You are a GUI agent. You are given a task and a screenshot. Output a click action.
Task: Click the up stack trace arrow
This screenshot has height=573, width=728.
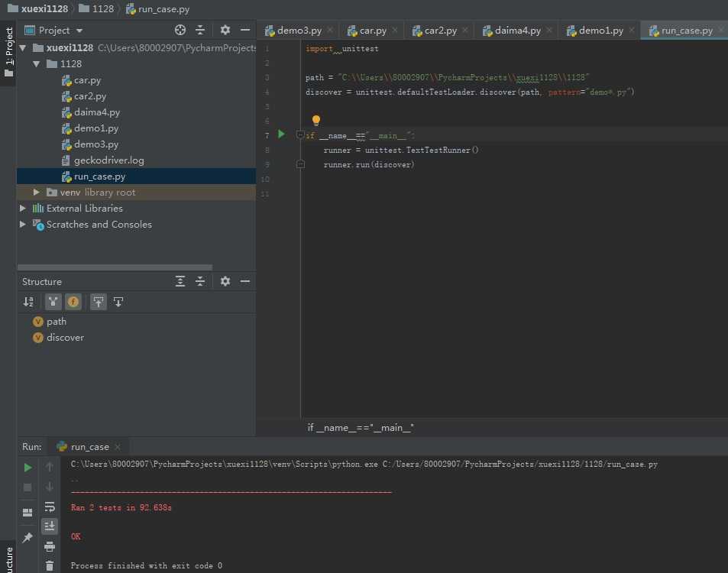[x=50, y=467]
